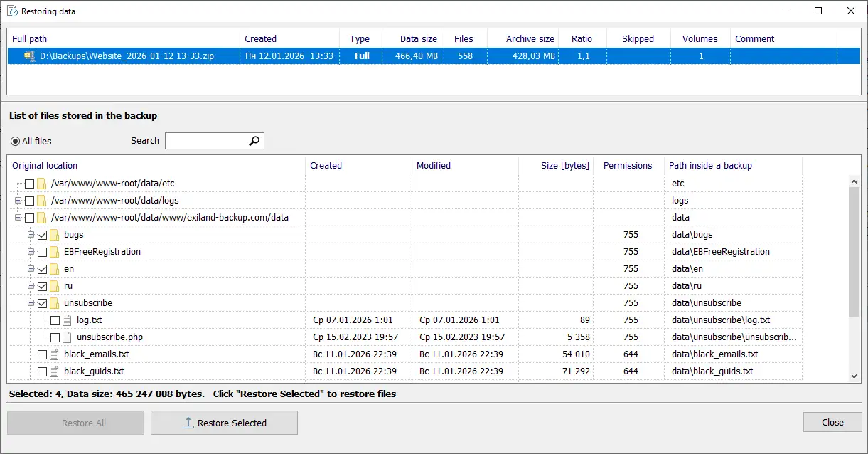Click the folder icon beside "bugs"
Image resolution: width=868 pixels, height=454 pixels.
54,234
